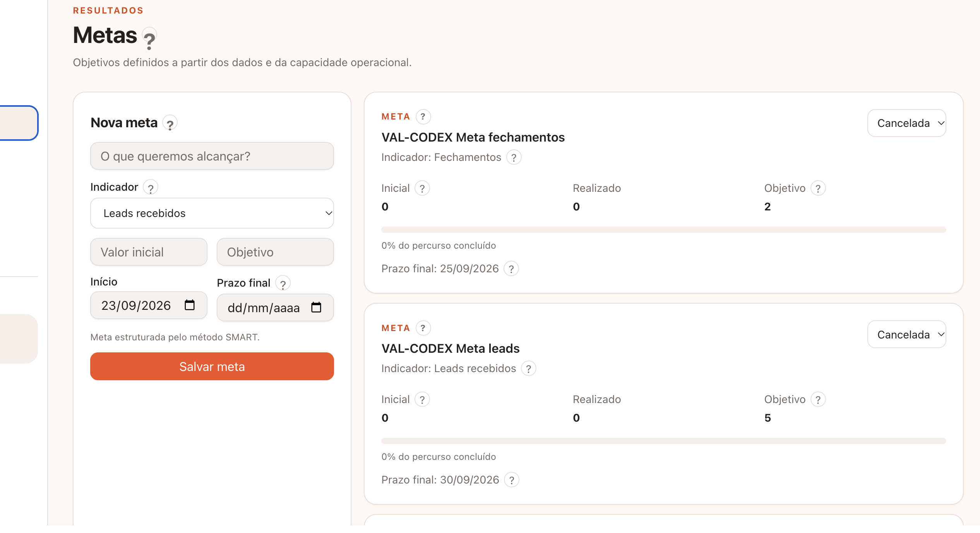
Task: Expand the Leads recebidos indicator dropdown
Action: point(212,213)
